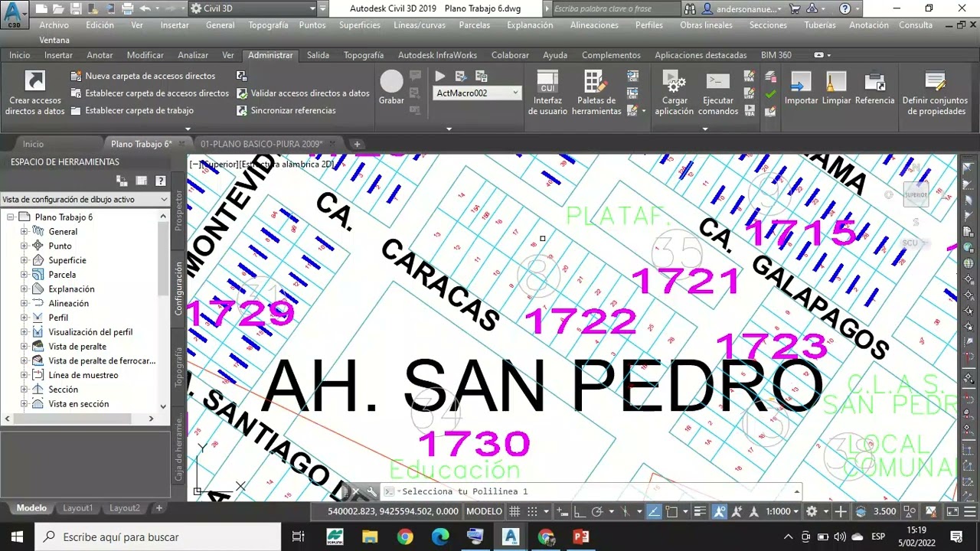Toggle clean screen in status bar
Image resolution: width=980 pixels, height=551 pixels.
(952, 511)
